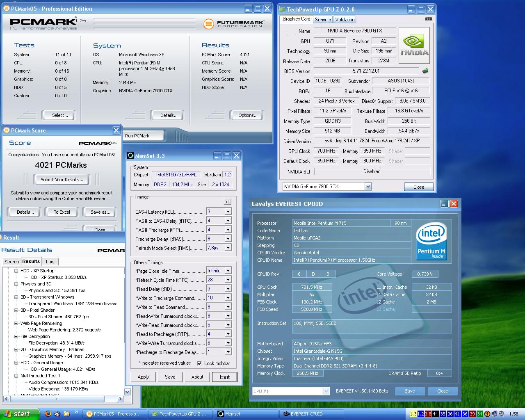The image size is (525, 420).
Task: Click Options... button under Results
Action: click(248, 115)
